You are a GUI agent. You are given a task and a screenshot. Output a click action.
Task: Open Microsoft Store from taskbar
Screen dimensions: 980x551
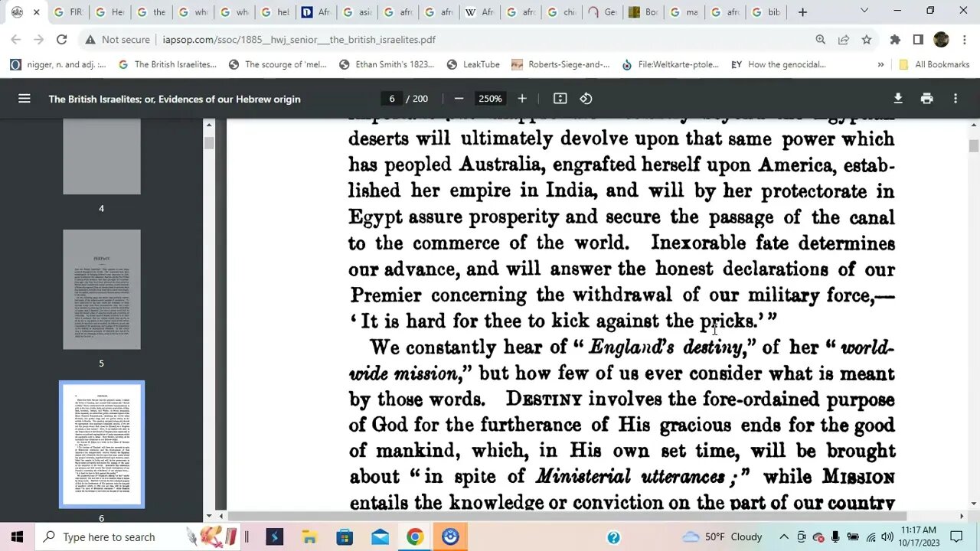tap(345, 536)
